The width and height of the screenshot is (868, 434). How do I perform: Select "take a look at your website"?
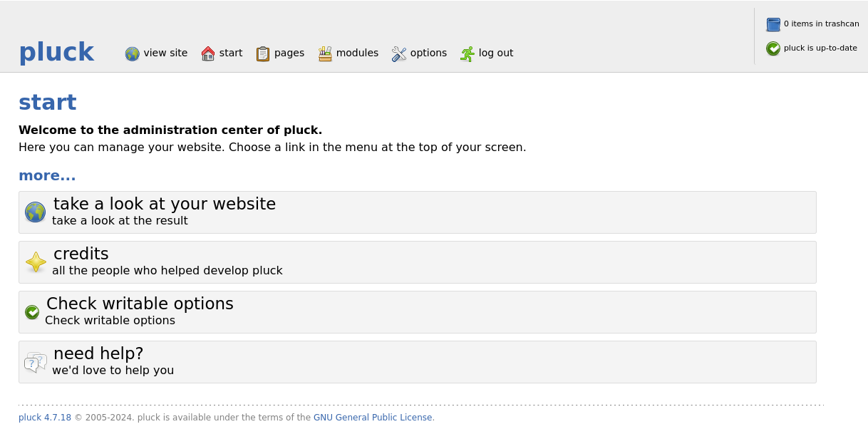click(x=165, y=204)
